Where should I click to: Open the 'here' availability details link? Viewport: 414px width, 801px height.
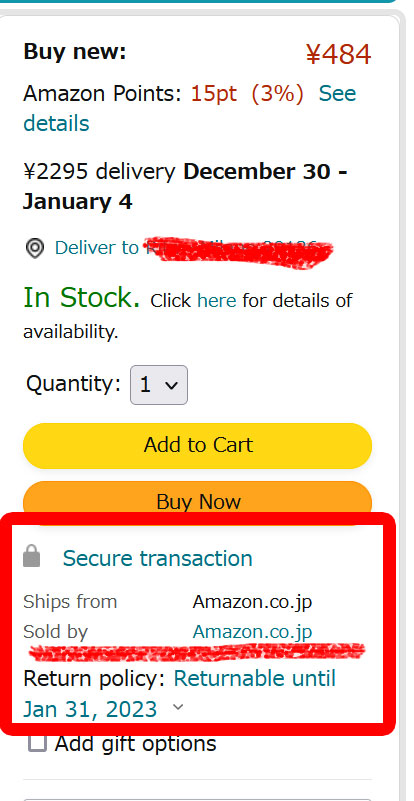click(217, 301)
